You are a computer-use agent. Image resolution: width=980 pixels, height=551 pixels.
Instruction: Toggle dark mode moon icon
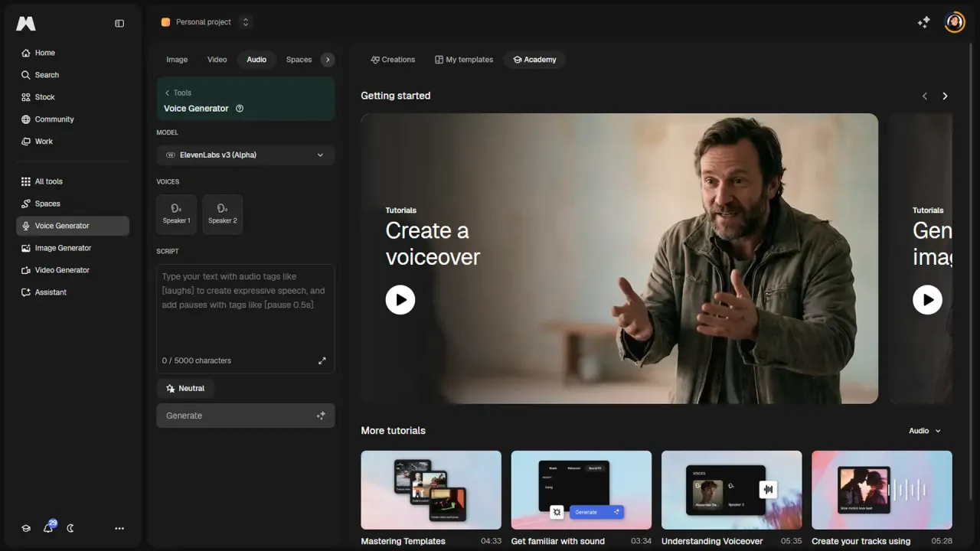coord(70,528)
